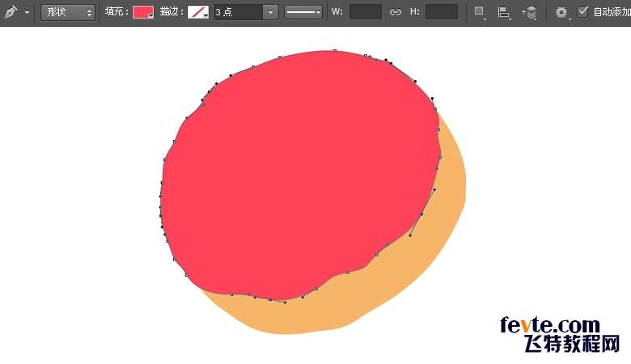Click the red 填充 fill color swatch

(143, 12)
